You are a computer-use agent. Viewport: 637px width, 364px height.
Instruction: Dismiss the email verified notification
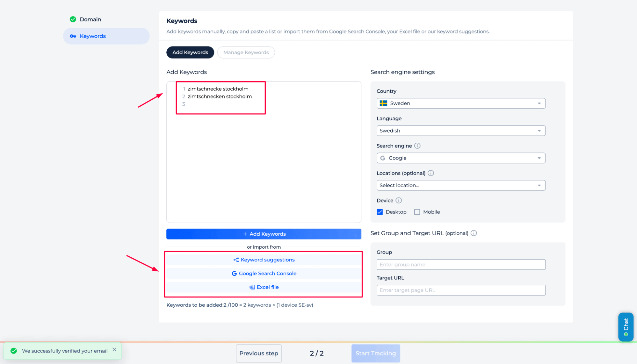(114, 350)
